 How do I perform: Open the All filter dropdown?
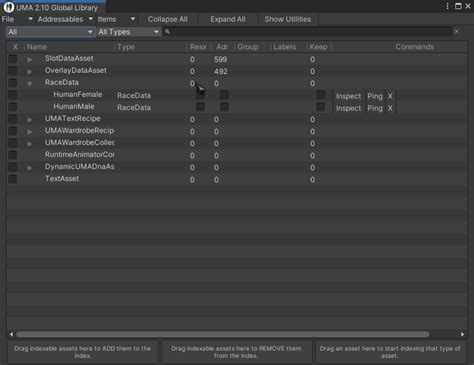pos(51,32)
